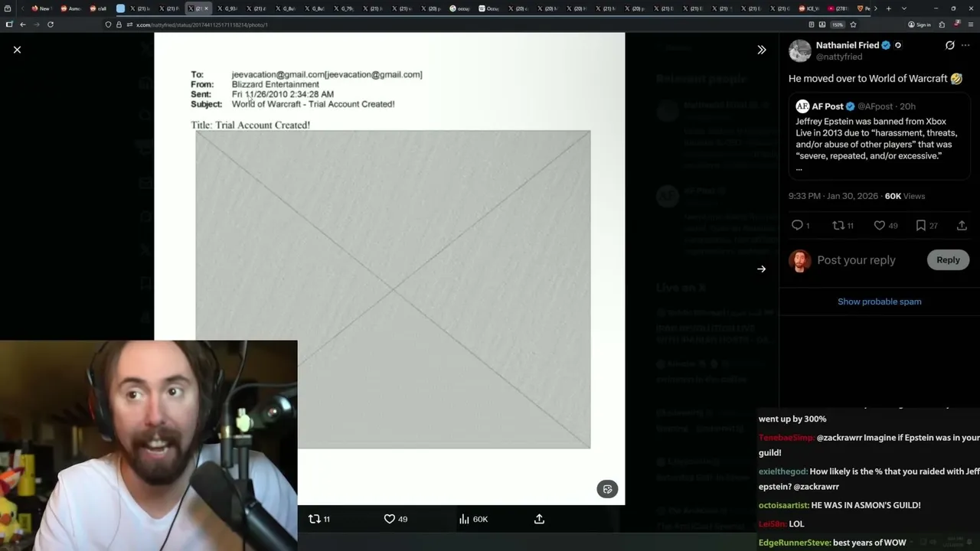Open Nathaniel Fried profile name
The width and height of the screenshot is (980, 551).
(848, 45)
